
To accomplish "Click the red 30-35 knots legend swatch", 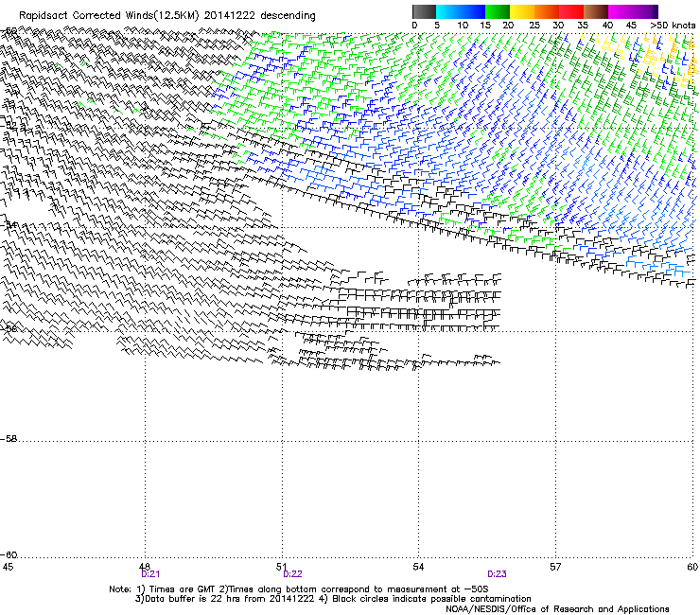I will 571,11.
